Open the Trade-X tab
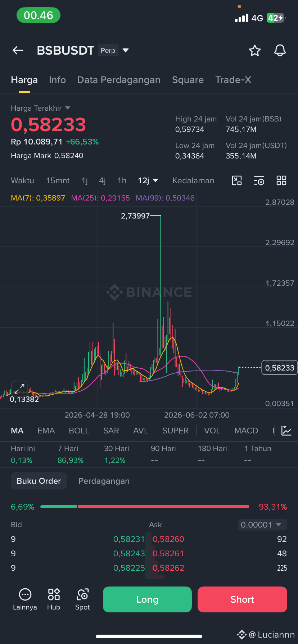Screen dimensions: 298x644 [233, 80]
